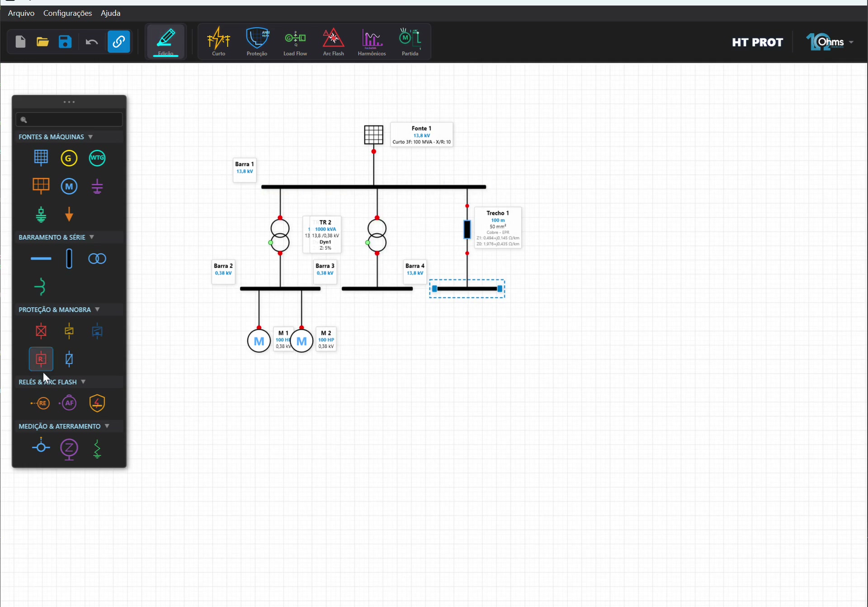Open the Load Flow module
The width and height of the screenshot is (868, 607).
pyautogui.click(x=295, y=42)
